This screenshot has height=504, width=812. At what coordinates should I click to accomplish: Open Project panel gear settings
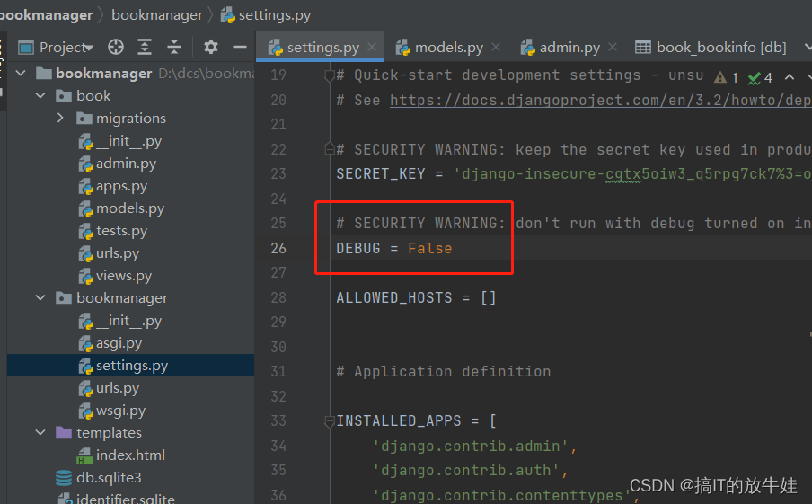point(211,47)
